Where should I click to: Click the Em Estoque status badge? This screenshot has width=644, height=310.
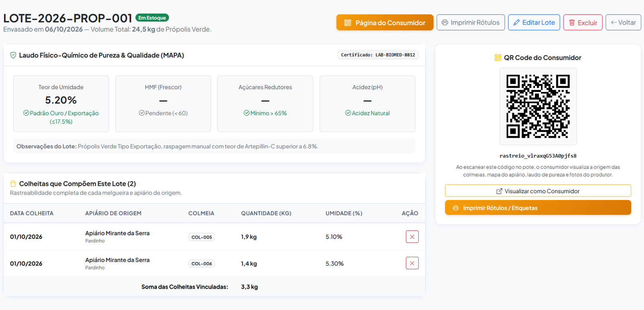pos(152,18)
